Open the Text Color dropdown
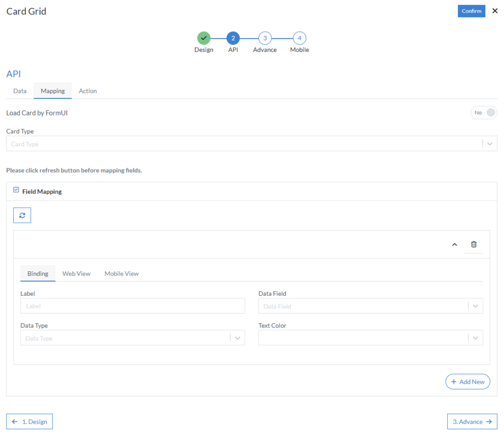Image resolution: width=504 pixels, height=435 pixels. click(475, 338)
